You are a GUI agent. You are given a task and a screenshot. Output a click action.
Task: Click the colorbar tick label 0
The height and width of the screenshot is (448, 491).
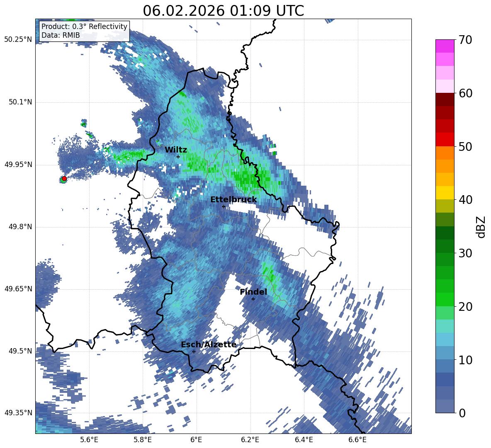(x=462, y=413)
